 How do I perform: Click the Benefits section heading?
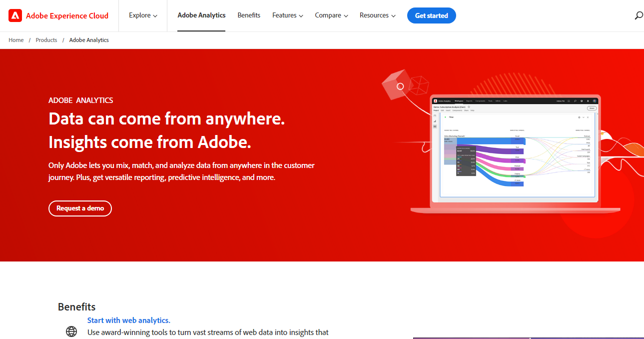(76, 307)
